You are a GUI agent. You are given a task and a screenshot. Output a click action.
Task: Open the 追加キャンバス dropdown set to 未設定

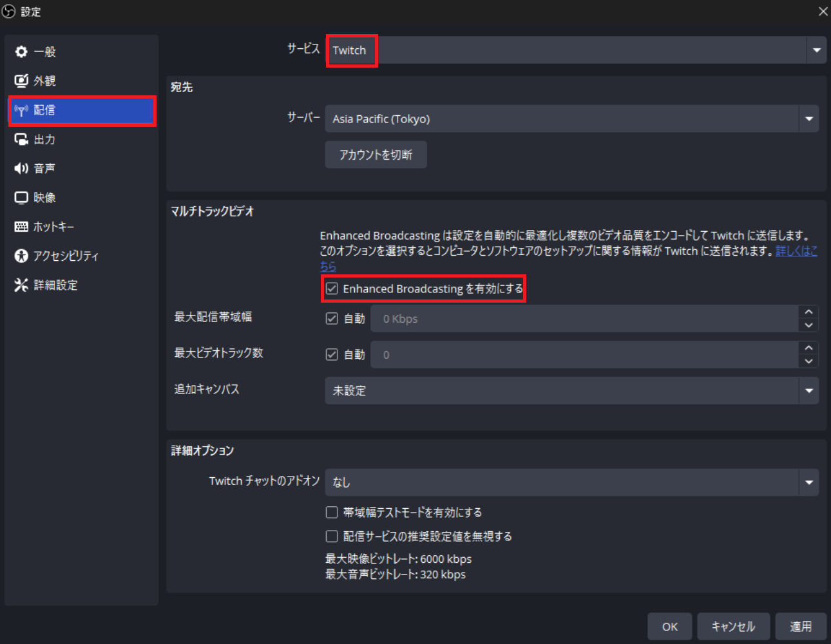tap(808, 391)
